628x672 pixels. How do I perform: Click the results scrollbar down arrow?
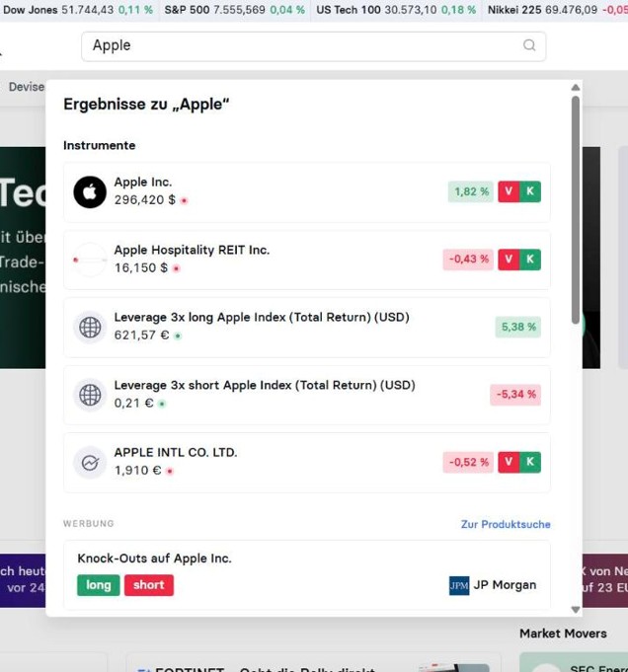576,610
